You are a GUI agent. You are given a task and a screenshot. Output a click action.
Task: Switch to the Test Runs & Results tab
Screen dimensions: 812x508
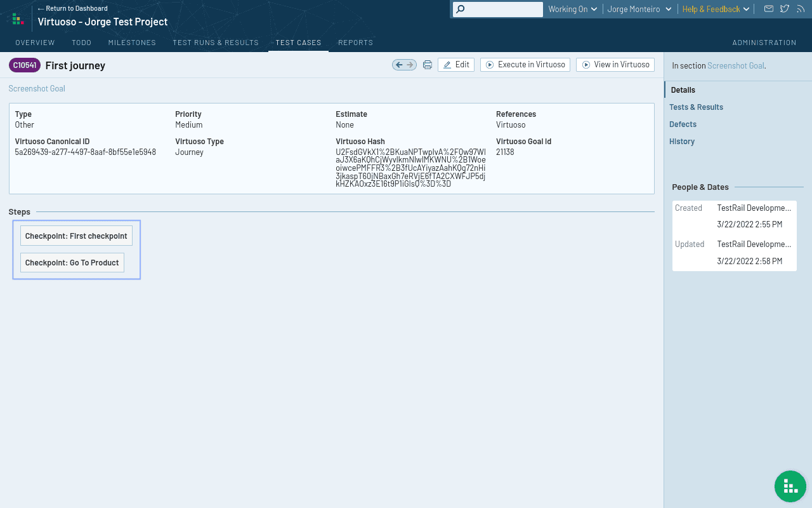[x=216, y=43]
